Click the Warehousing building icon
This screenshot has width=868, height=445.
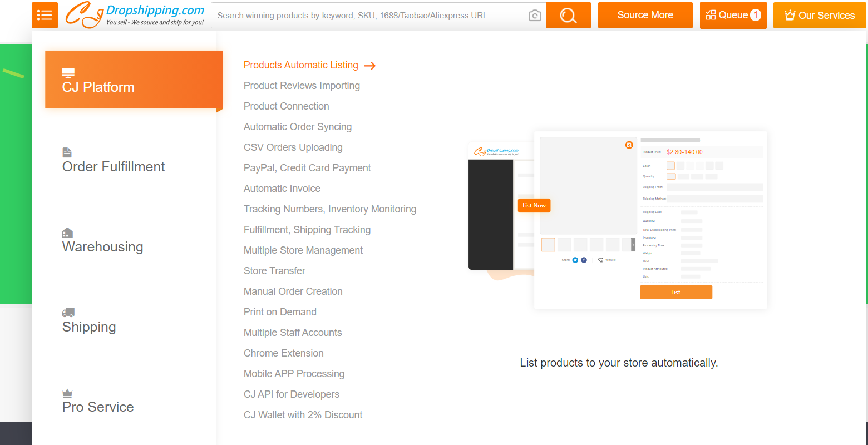click(x=67, y=233)
